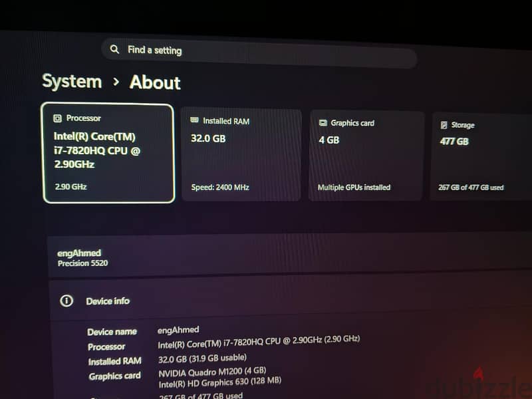The height and width of the screenshot is (399, 532).
Task: Click the processor chip icon
Action: (x=57, y=118)
